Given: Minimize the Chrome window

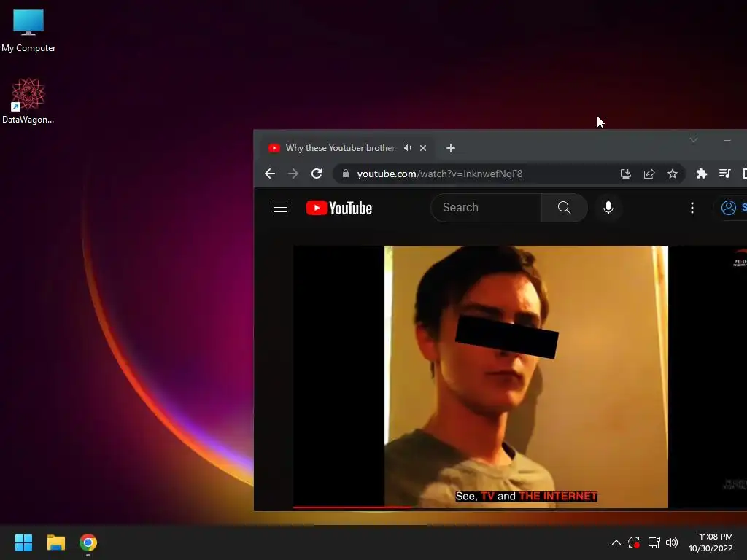Looking at the screenshot, I should pos(727,140).
